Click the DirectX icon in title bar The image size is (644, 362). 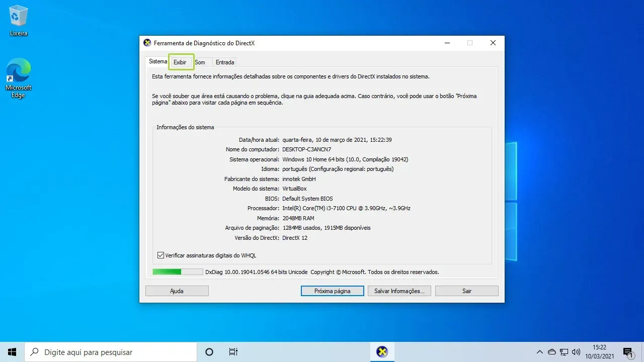coord(147,43)
